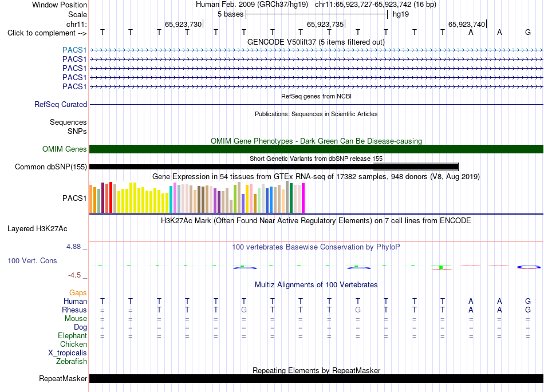Viewport: 544px width, 392px height.
Task: Click the 'Sequences' track label
Action: (68, 122)
